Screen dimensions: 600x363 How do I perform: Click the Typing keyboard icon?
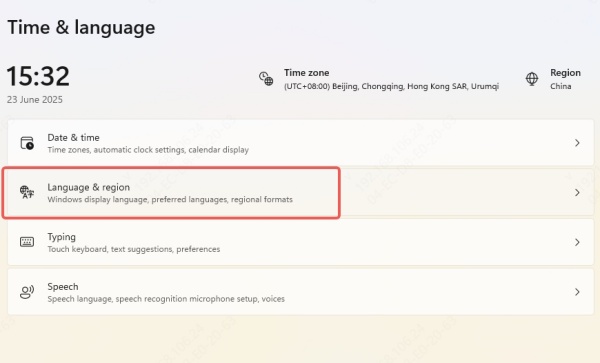(x=27, y=242)
